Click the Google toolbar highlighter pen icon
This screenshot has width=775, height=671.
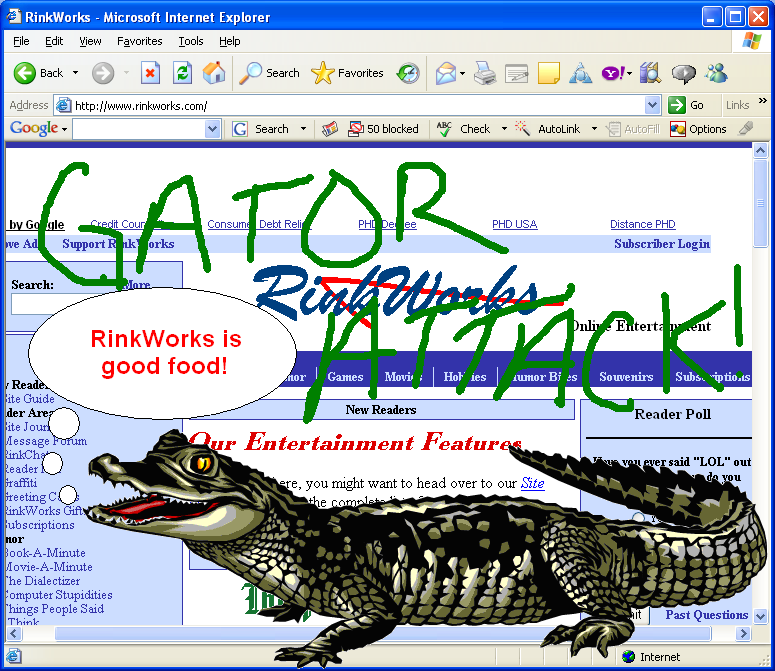tap(745, 128)
